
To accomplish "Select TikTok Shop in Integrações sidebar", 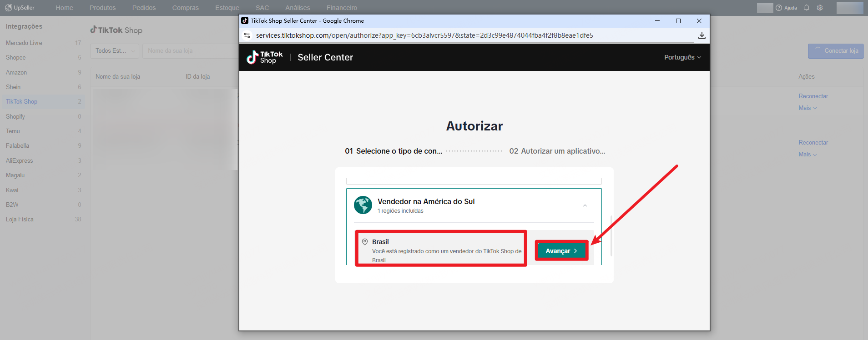I will point(43,102).
